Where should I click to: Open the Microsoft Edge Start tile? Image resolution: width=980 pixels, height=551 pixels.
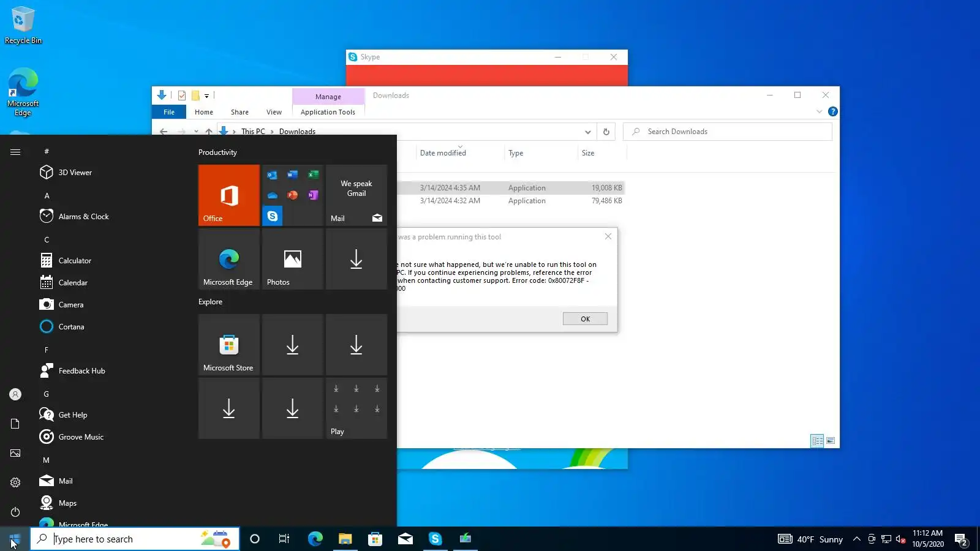coord(229,259)
